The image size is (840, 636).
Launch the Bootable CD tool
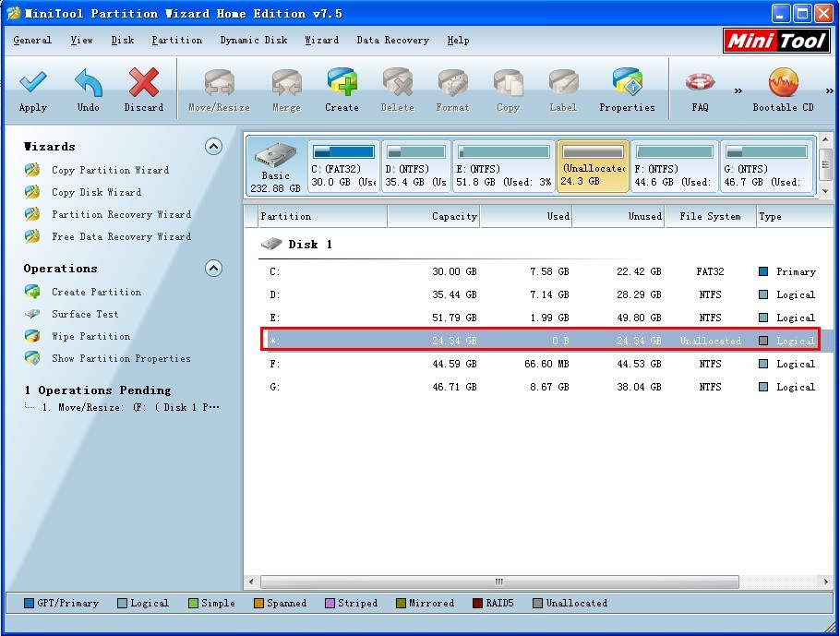pos(783,90)
